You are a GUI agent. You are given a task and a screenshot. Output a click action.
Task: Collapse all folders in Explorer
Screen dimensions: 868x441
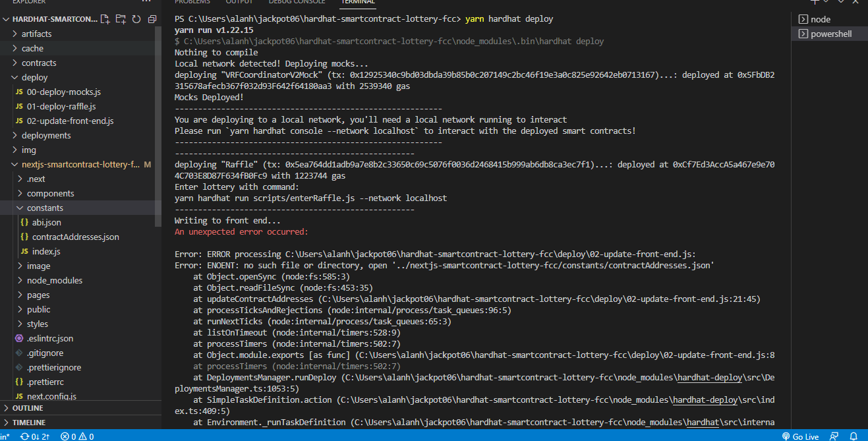tap(152, 19)
